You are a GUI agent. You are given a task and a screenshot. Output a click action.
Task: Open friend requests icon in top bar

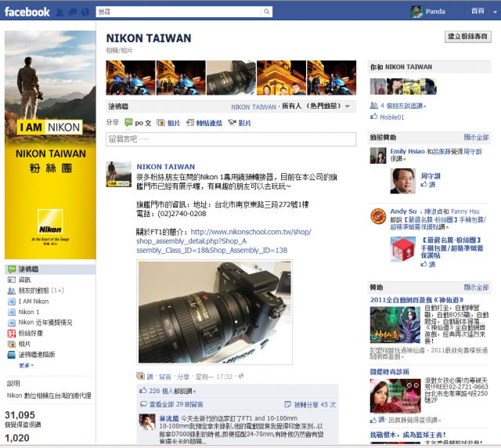click(59, 13)
